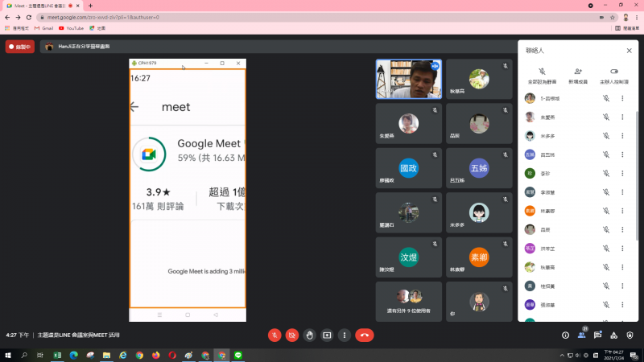Image resolution: width=644 pixels, height=362 pixels.
Task: Turn on the camera in the call bar
Action: 292,335
